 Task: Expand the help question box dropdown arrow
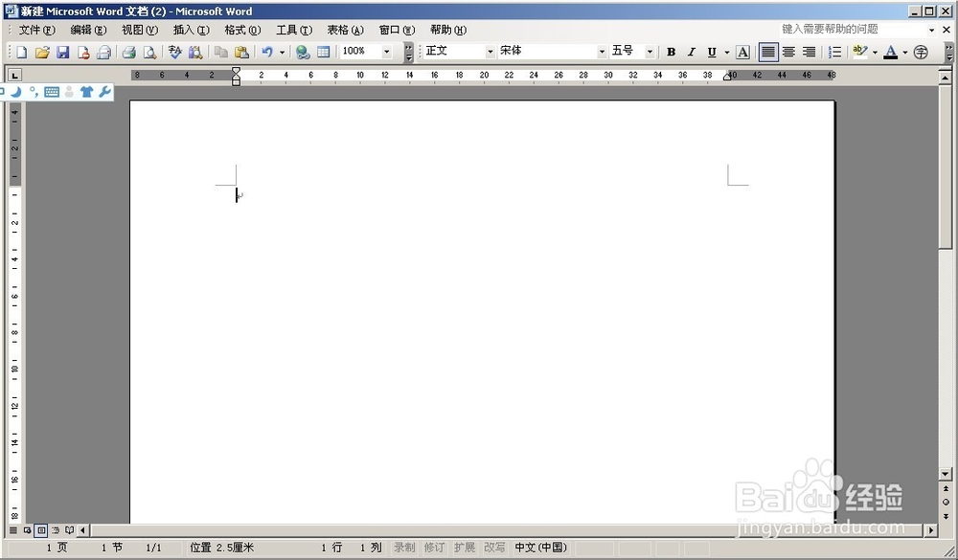(932, 30)
